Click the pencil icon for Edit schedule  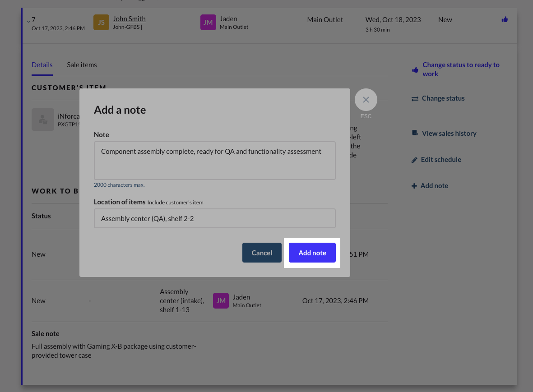pyautogui.click(x=414, y=160)
